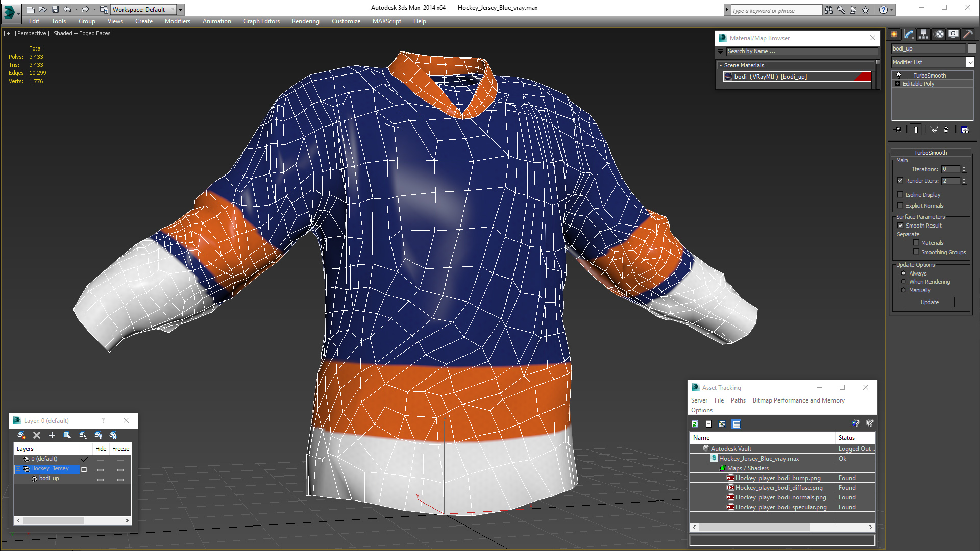Open the Paths menu in Asset Tracking

click(x=738, y=400)
